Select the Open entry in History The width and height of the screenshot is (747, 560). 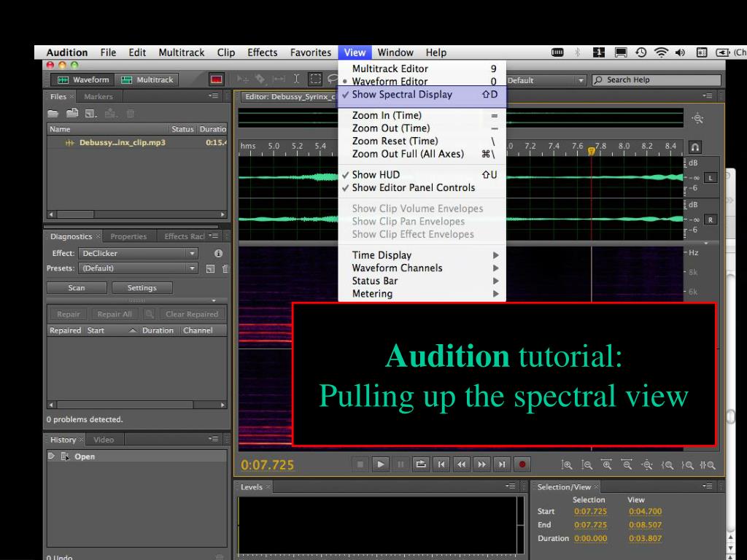tap(136, 456)
